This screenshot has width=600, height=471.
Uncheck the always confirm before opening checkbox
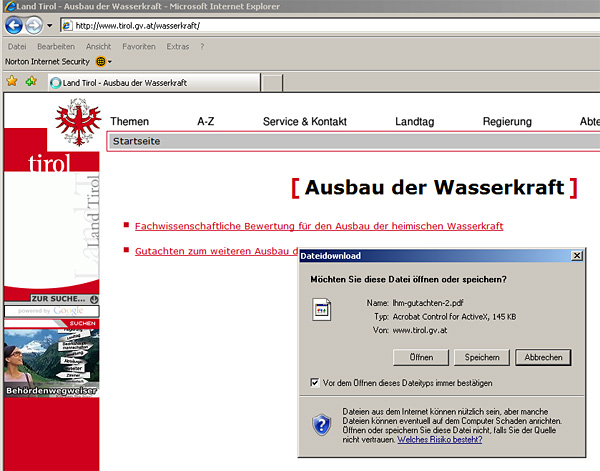315,383
